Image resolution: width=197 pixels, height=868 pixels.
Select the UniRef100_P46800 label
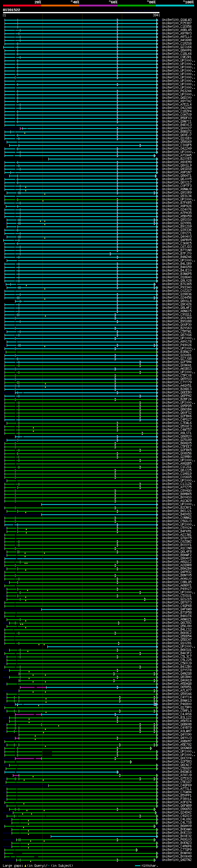177,704
